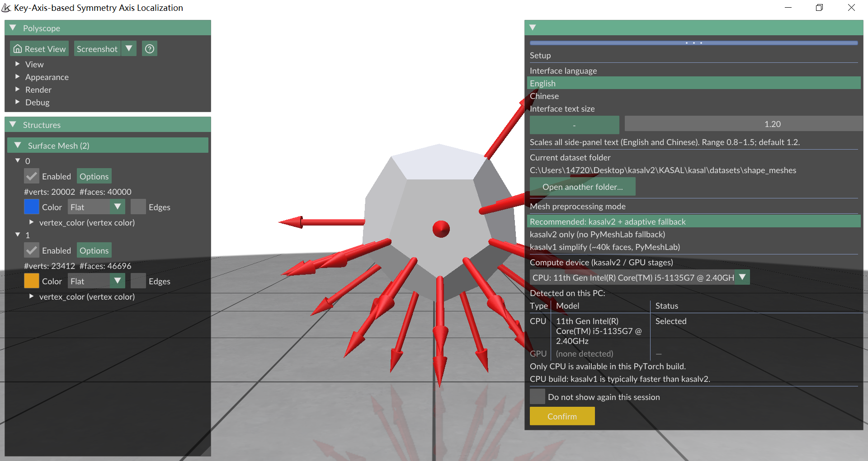The image size is (868, 461).
Task: Click the Reset View home button
Action: click(x=39, y=49)
